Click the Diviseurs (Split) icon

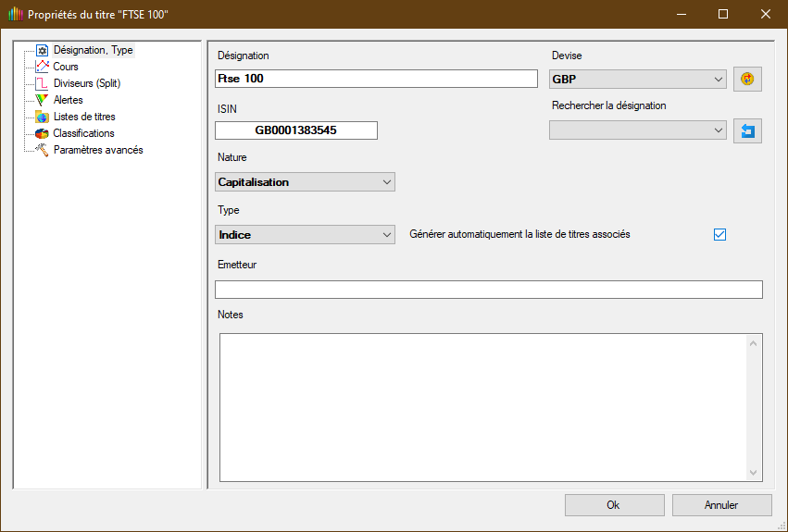[x=42, y=83]
